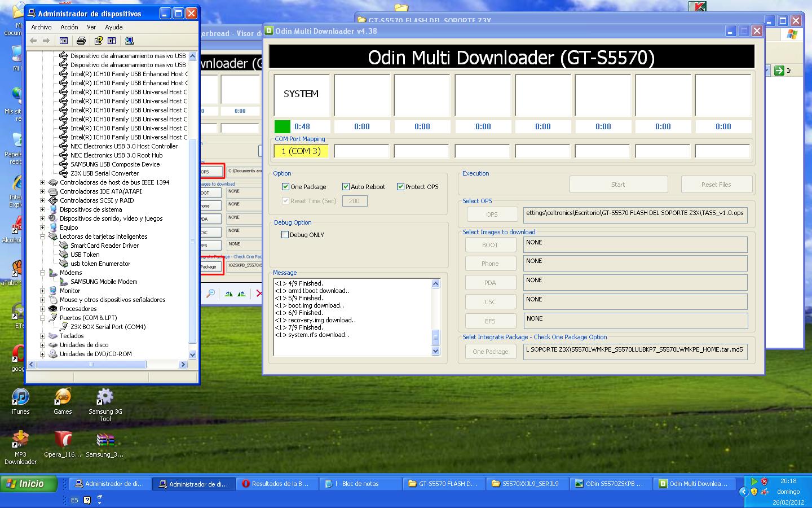
Task: Click the Device Manager horizontal scrollbar thumb
Action: (x=91, y=365)
